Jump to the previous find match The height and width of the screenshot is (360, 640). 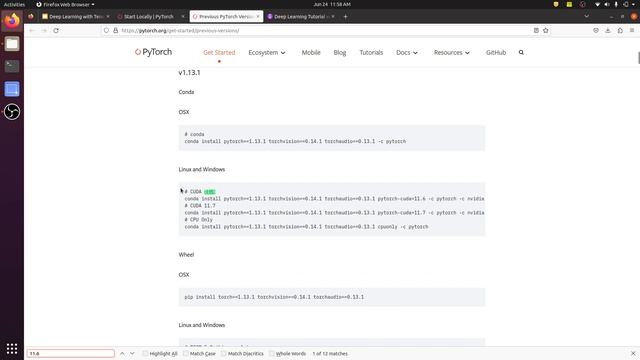122,353
